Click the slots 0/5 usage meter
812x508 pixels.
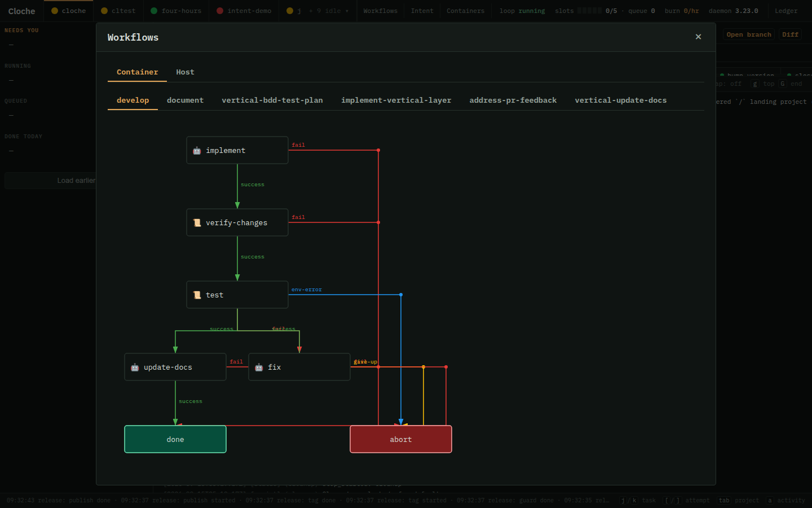point(586,11)
